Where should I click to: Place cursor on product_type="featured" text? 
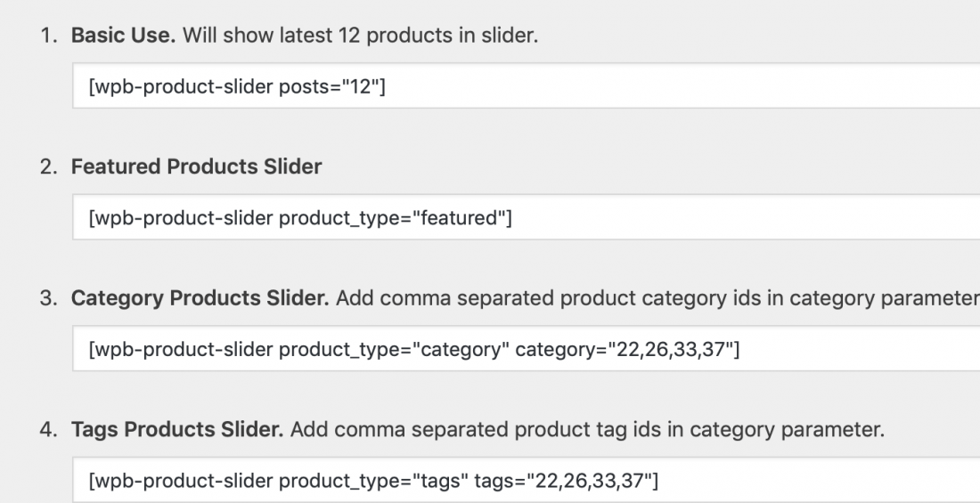[395, 218]
